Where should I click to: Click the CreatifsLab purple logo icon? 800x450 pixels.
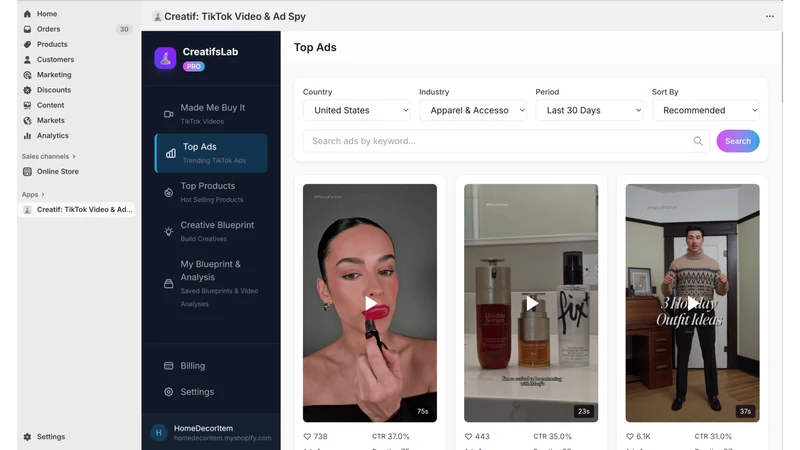[x=165, y=58]
